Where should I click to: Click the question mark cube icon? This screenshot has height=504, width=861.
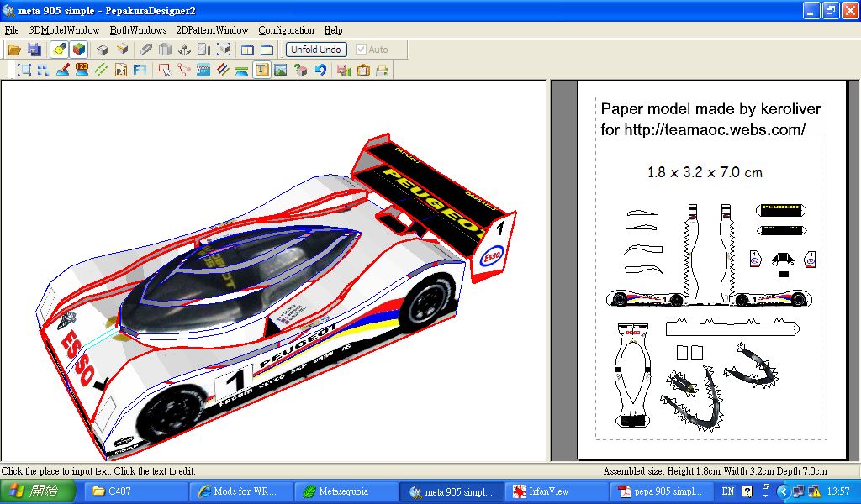[300, 71]
